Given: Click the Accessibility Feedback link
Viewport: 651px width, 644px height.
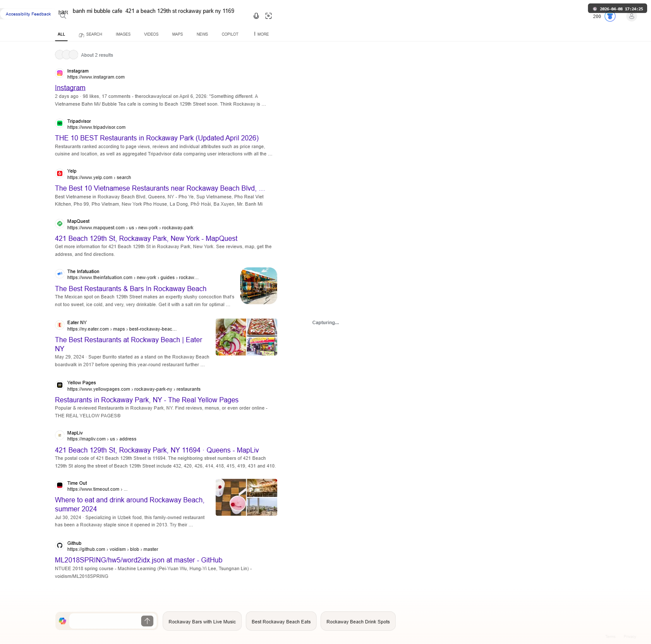Looking at the screenshot, I should [x=28, y=14].
